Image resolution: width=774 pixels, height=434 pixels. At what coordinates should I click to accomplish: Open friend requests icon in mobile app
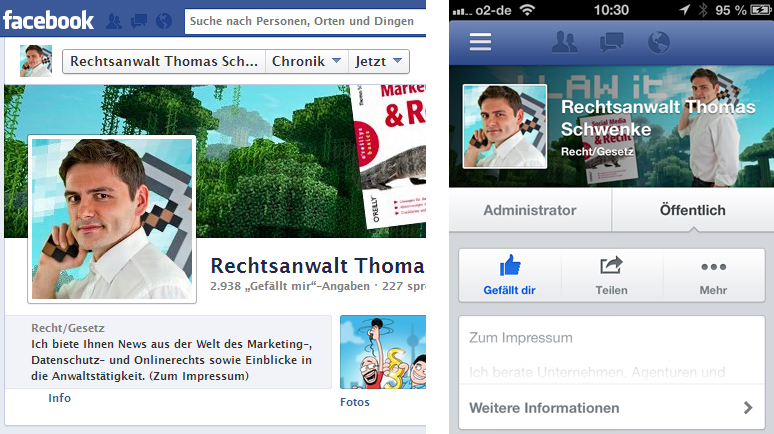click(564, 42)
